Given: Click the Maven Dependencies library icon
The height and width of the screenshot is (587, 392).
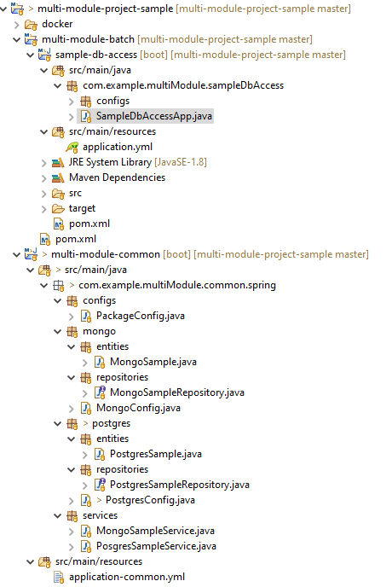Looking at the screenshot, I should 58,177.
